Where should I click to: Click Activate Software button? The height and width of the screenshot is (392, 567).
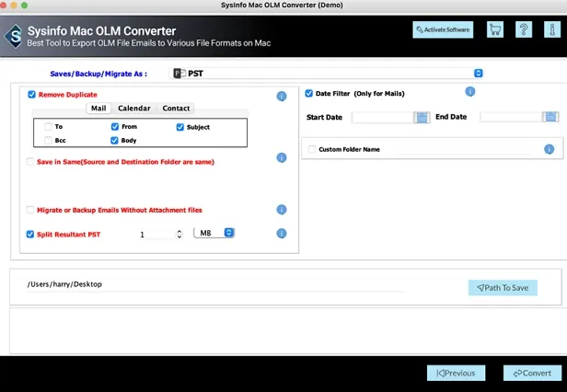443,29
